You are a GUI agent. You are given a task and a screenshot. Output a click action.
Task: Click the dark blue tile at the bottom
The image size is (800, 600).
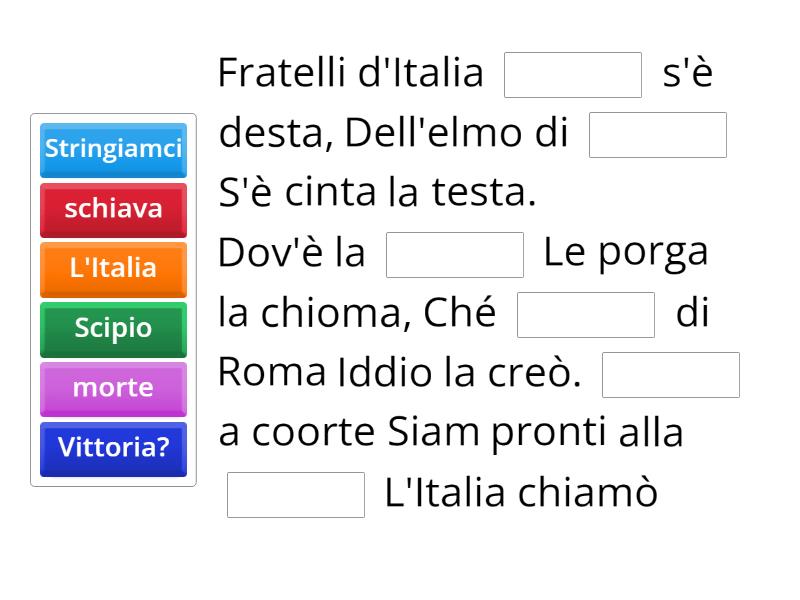click(x=112, y=450)
